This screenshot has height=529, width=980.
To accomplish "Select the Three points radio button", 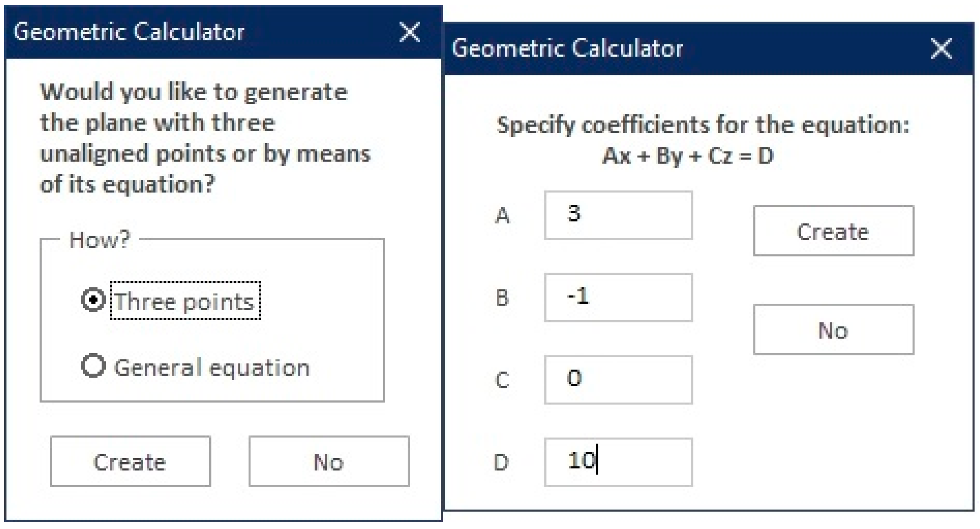I will pos(93,300).
